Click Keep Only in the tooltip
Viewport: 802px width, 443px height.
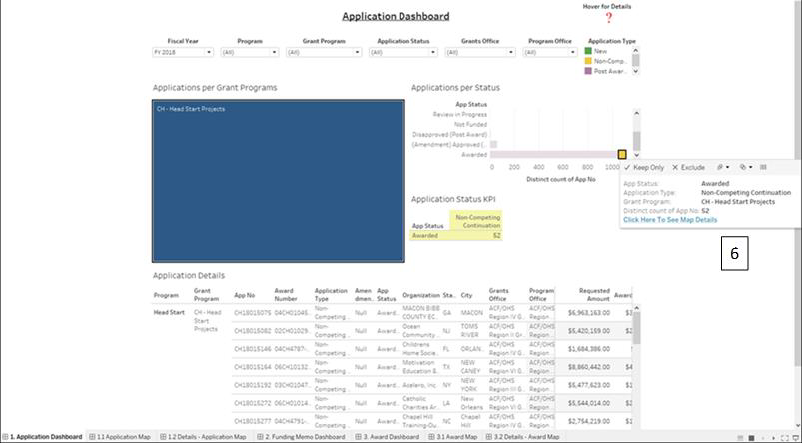click(x=643, y=167)
